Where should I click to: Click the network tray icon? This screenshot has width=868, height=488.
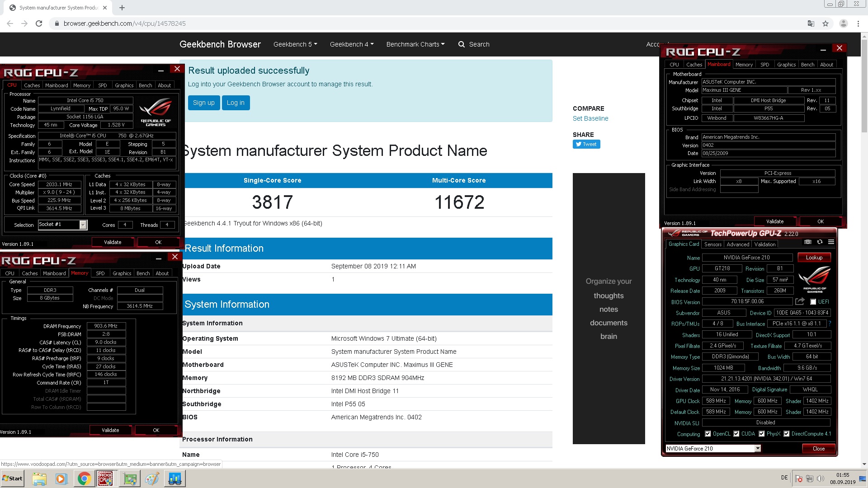click(810, 479)
